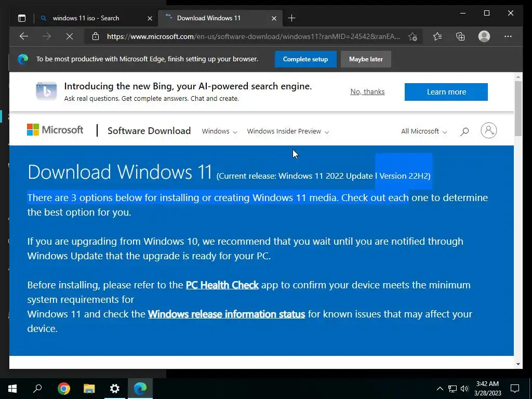Open the clock showing 3:42 AM

click(x=487, y=389)
